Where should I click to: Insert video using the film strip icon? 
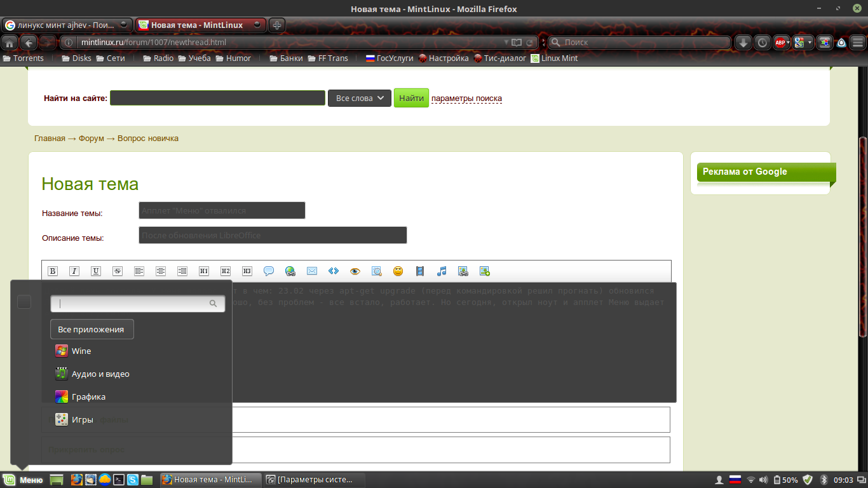[x=420, y=271]
